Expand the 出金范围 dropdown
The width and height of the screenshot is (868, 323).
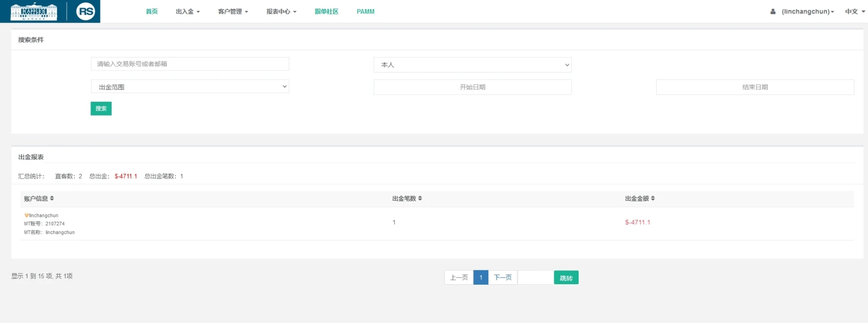[x=190, y=87]
